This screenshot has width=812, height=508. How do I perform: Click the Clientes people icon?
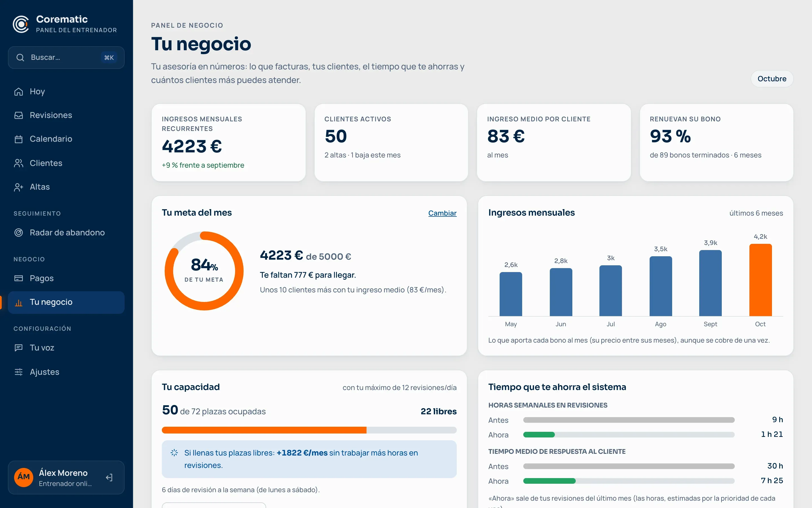point(18,163)
